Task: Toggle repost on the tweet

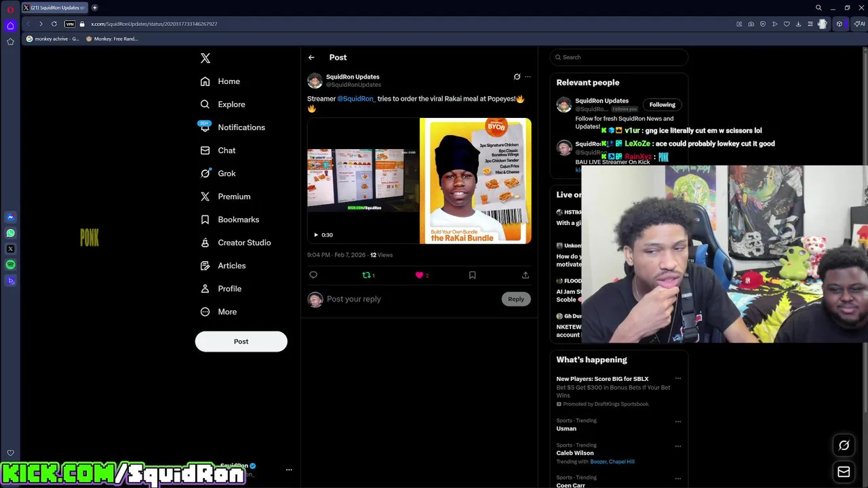Action: point(367,275)
